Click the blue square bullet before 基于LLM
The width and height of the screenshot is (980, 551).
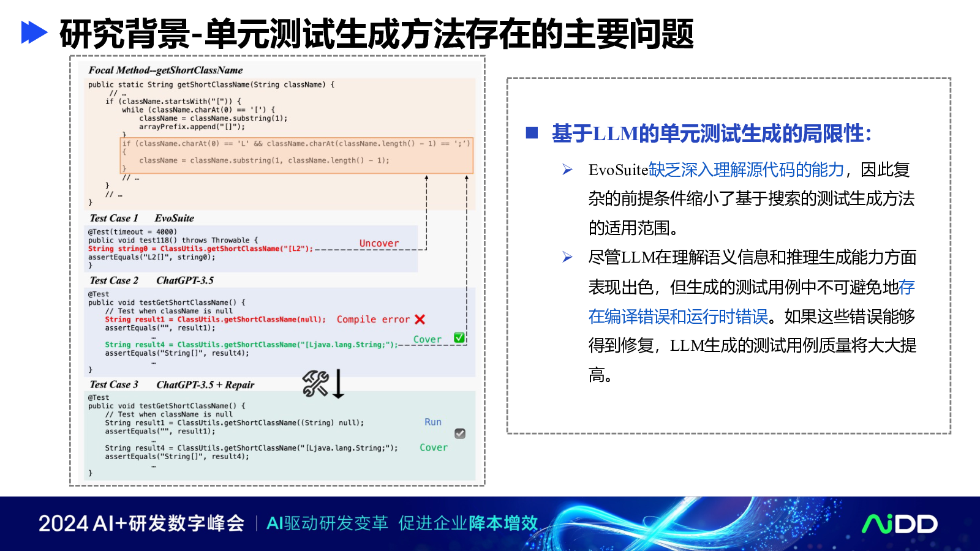pyautogui.click(x=532, y=133)
